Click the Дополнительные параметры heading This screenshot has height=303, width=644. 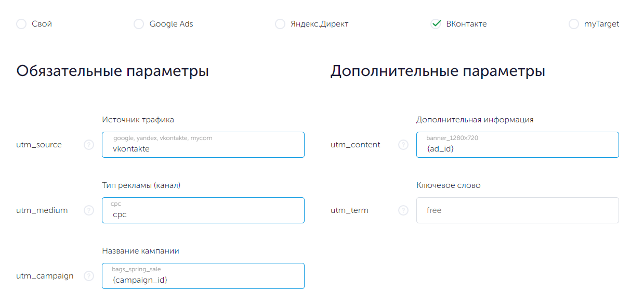click(438, 71)
